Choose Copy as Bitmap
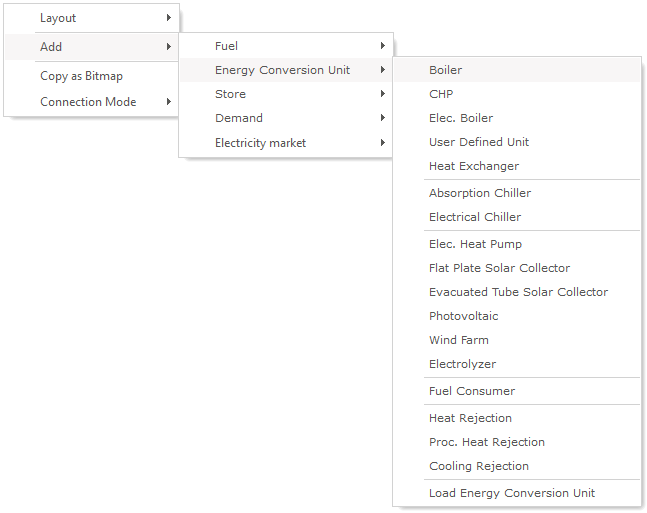This screenshot has height=513, width=647. pyautogui.click(x=92, y=76)
